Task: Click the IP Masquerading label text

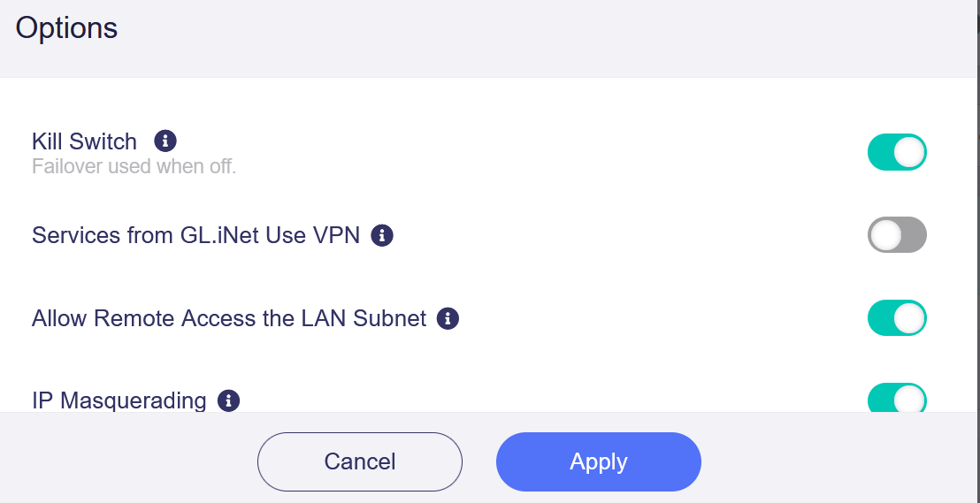Action: 119,400
